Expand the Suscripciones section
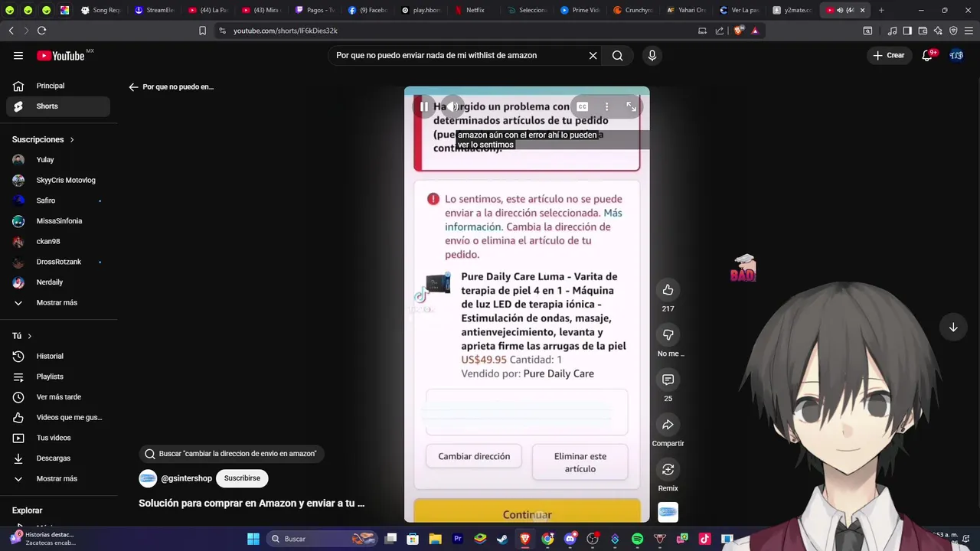The height and width of the screenshot is (551, 980). tap(44, 139)
